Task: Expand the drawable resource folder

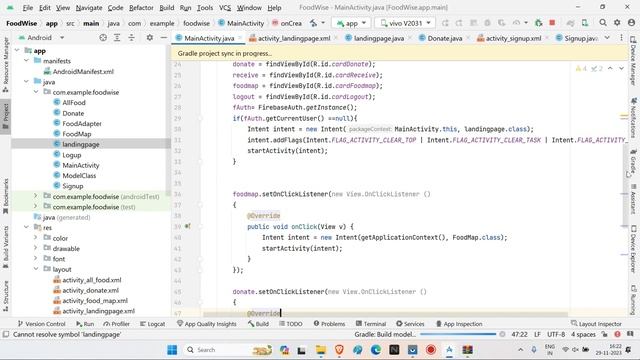Action: 36,248
